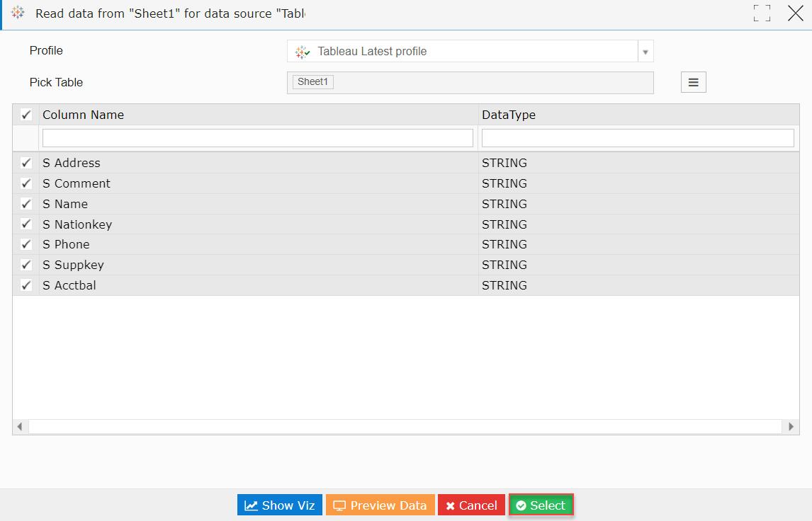Viewport: 812px width, 521px height.
Task: Sort by the Column Name header
Action: pos(84,115)
